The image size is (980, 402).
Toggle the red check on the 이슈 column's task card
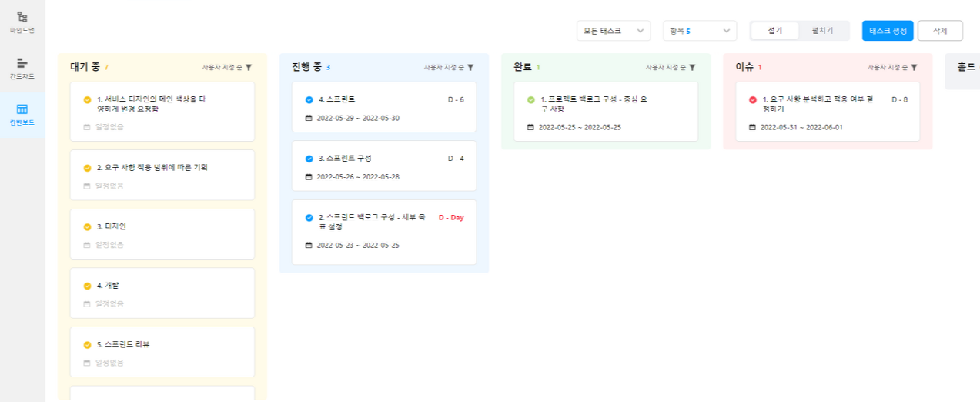[x=752, y=100]
